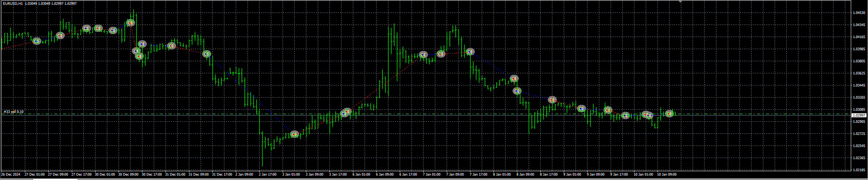Click price axis label 1.02365
The image size is (868, 180).
(x=859, y=158)
